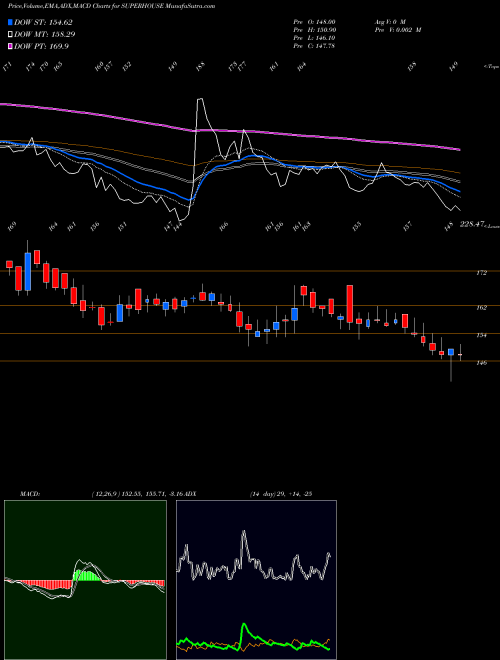Click the white DOW MT legend swatch
This screenshot has height=660, width=500.
pos(10,35)
